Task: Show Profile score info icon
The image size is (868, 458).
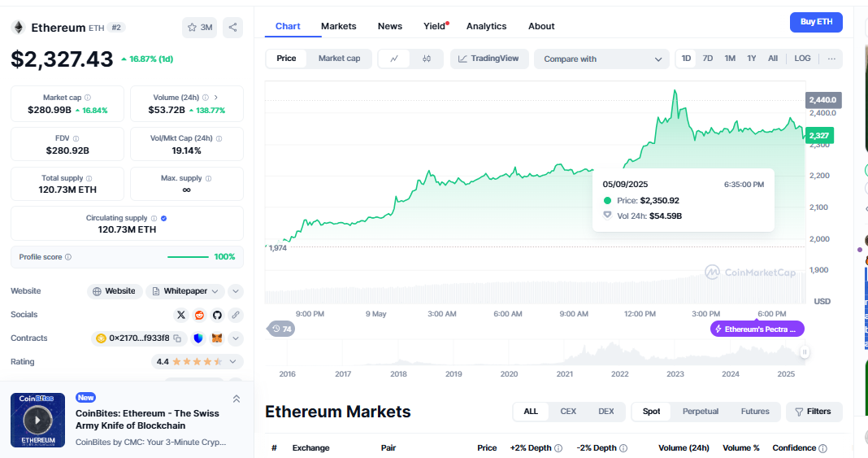Action: [68, 257]
